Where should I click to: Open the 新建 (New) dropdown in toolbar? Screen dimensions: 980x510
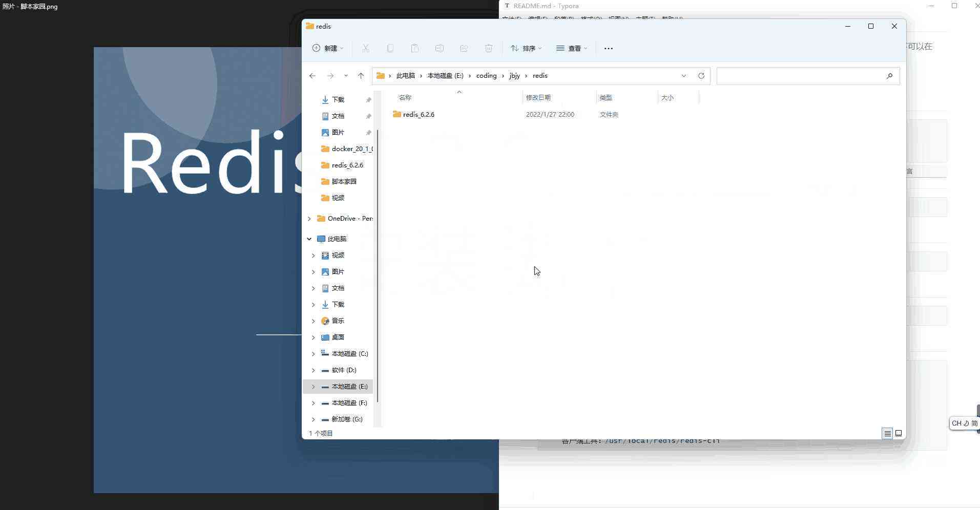[x=328, y=48]
